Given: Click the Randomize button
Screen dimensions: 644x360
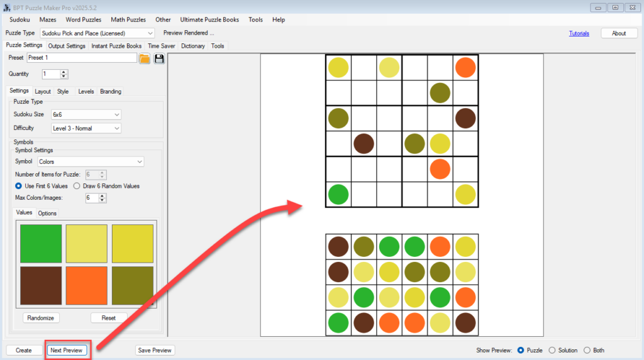Looking at the screenshot, I should point(41,318).
